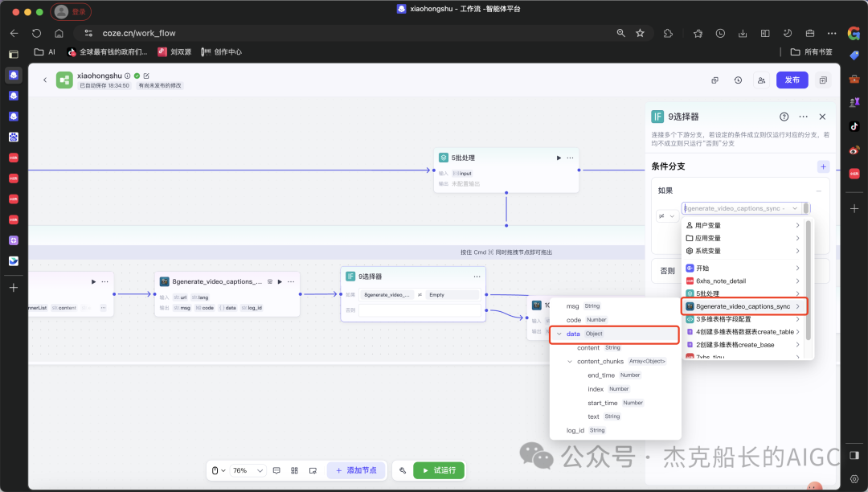
Task: Open the collaborators icon beside 发布
Action: 761,80
